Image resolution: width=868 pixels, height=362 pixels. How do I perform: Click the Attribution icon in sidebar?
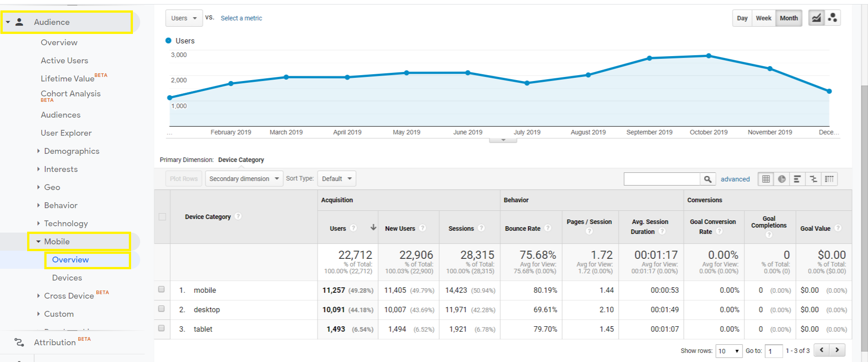[x=19, y=343]
